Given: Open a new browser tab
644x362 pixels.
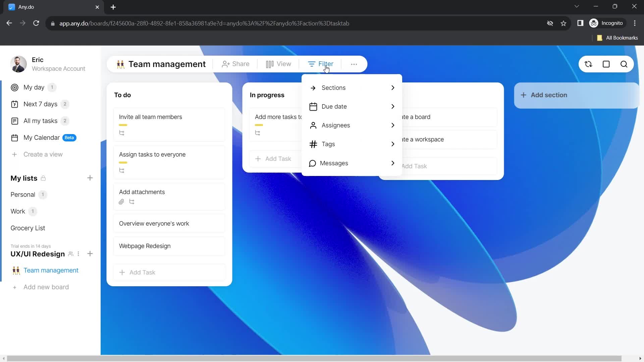Looking at the screenshot, I should (x=113, y=7).
